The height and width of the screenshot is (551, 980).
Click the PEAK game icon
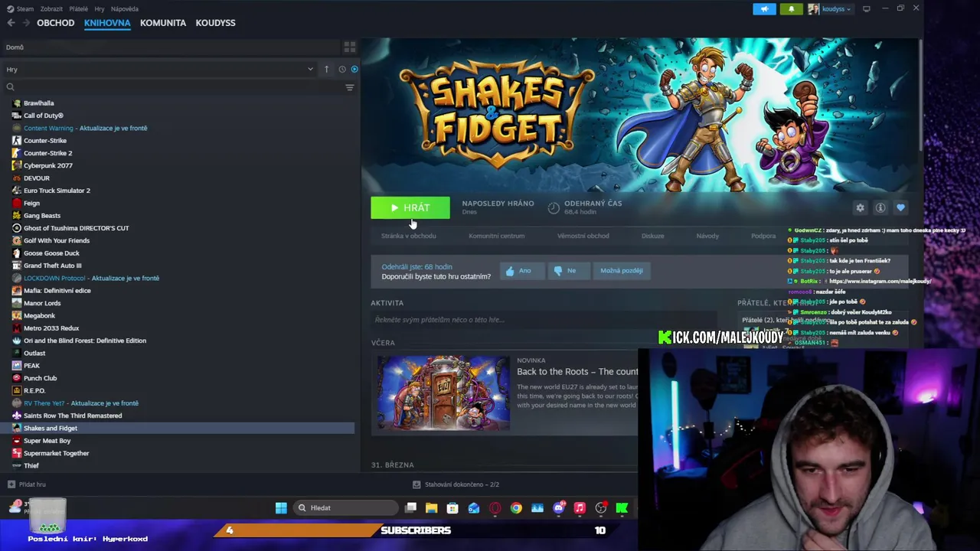[x=17, y=366]
